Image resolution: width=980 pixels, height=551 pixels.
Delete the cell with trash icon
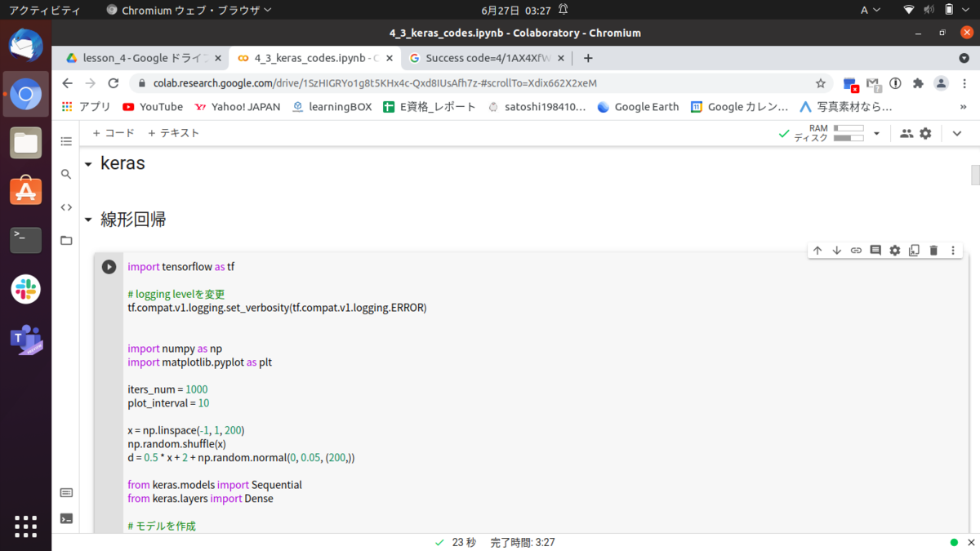point(933,251)
